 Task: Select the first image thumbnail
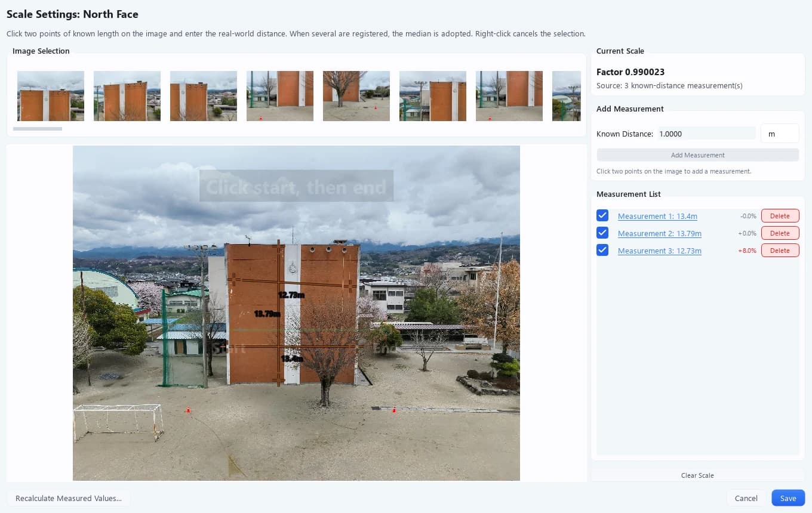pos(51,96)
